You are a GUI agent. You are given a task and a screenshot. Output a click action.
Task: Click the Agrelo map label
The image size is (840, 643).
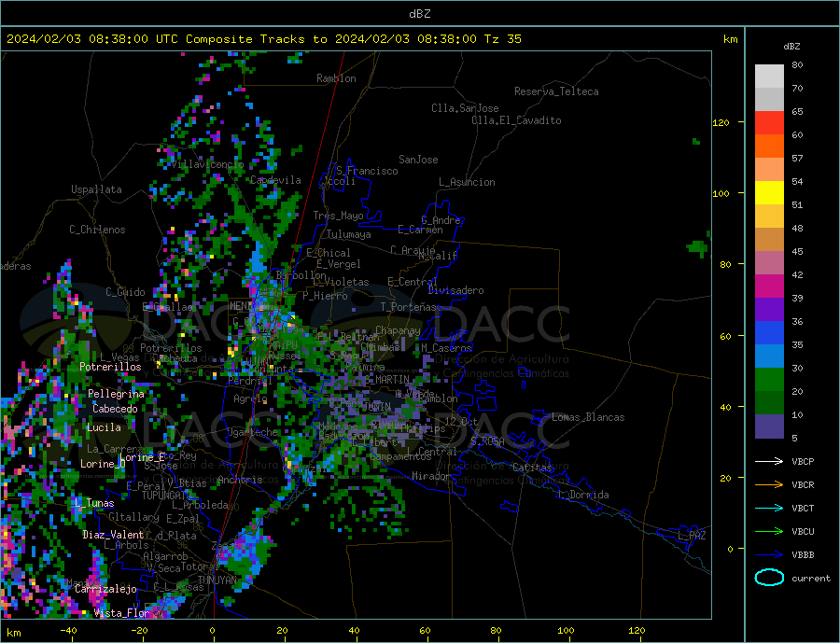point(250,399)
